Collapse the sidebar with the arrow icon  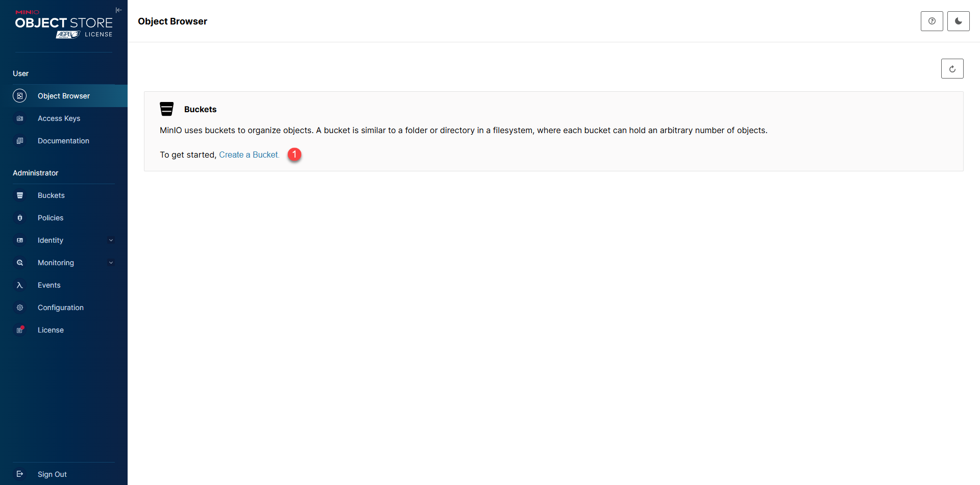(x=118, y=10)
